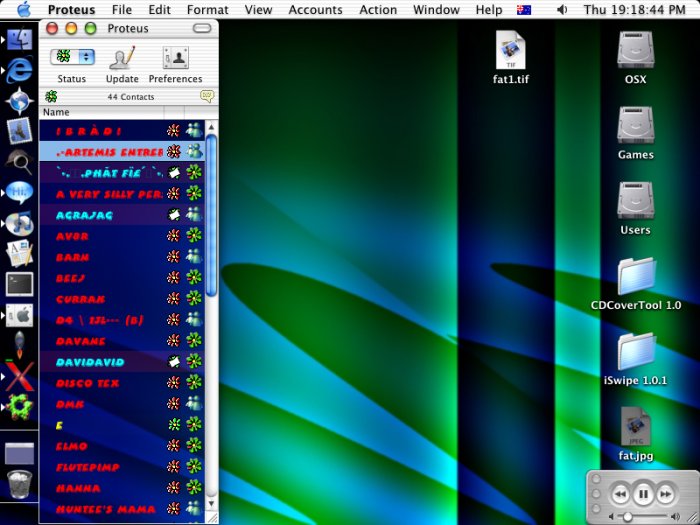Open Proteus Preferences

pos(175,58)
